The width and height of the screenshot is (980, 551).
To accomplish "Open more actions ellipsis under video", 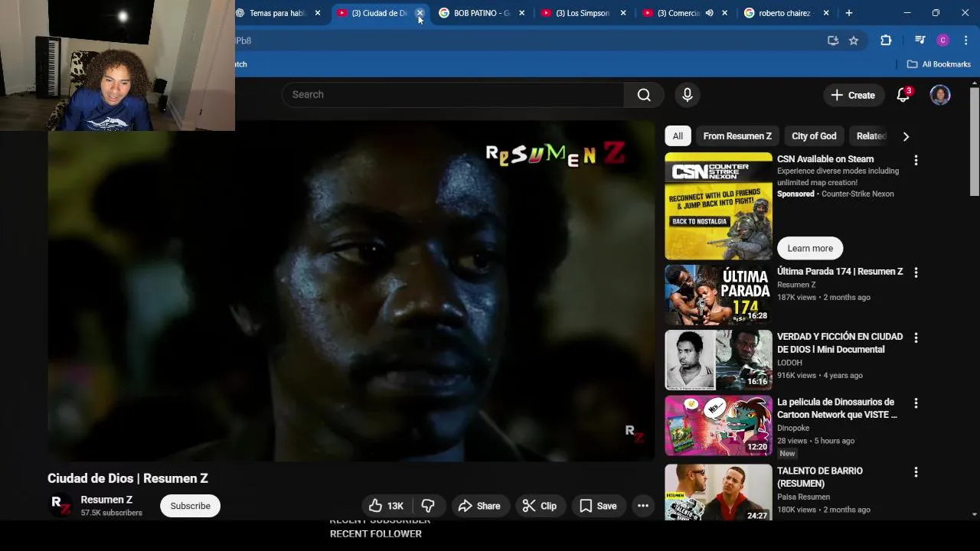I will point(643,506).
